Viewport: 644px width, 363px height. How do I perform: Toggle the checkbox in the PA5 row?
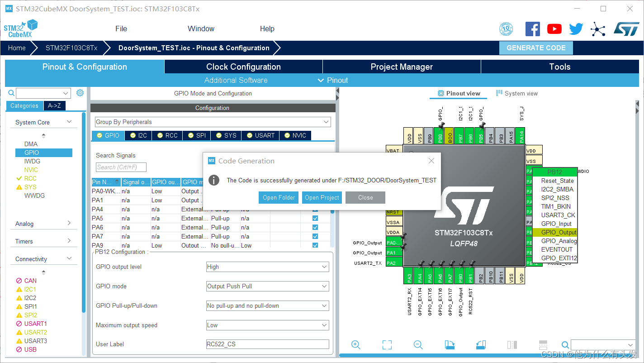315,218
